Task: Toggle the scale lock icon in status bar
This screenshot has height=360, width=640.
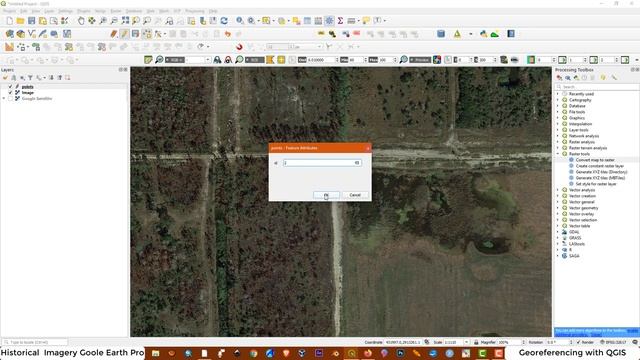Action: click(x=476, y=342)
